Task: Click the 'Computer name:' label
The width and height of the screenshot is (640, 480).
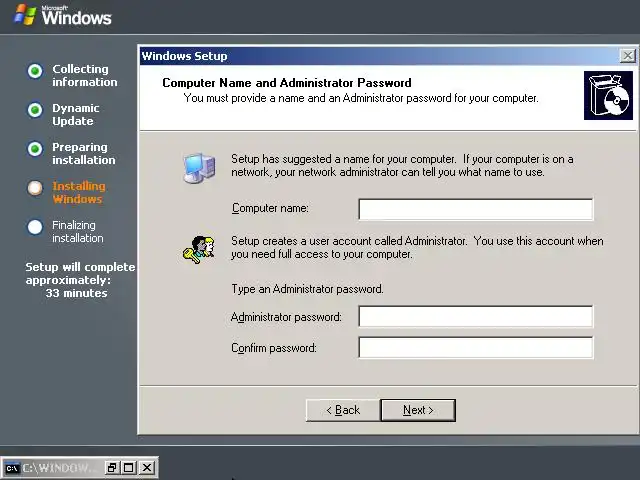Action: [270, 208]
